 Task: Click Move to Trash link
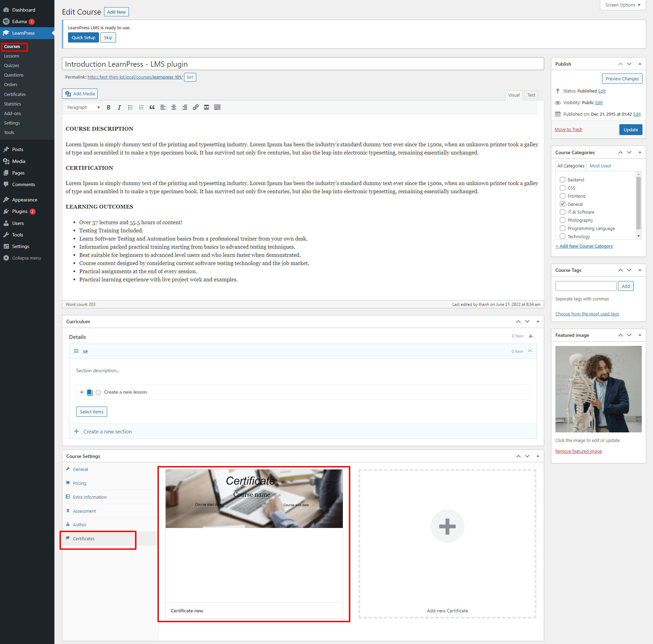[x=568, y=130]
